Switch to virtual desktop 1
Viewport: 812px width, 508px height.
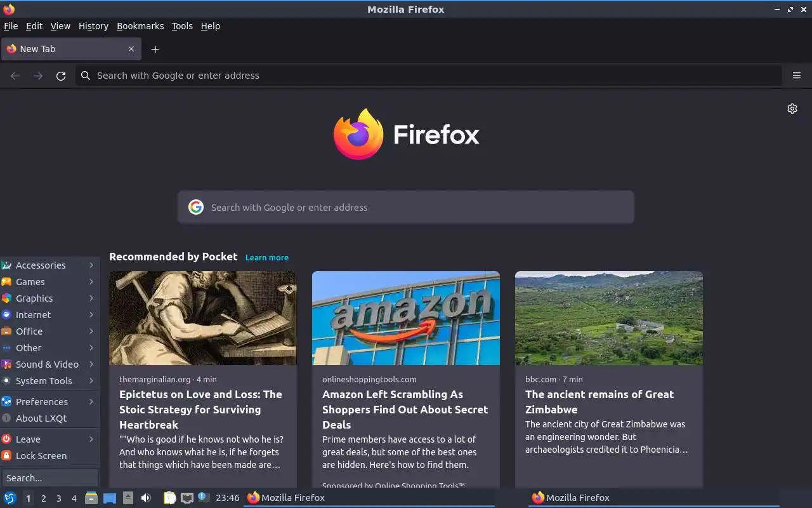coord(28,498)
